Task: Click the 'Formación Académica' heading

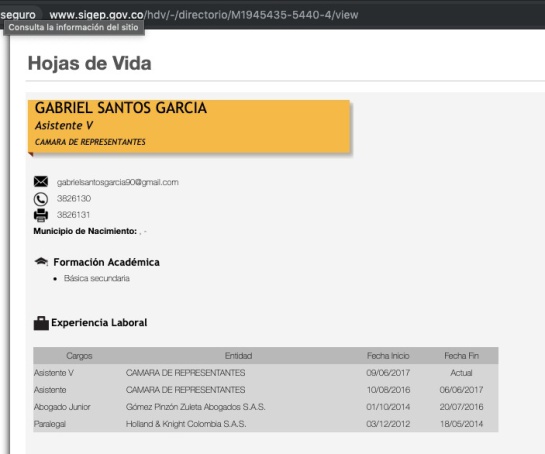Action: click(106, 262)
